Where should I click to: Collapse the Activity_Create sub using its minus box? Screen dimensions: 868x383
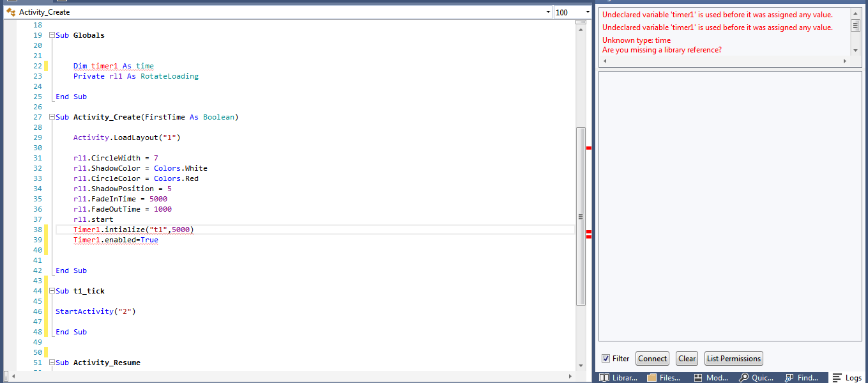(51, 116)
